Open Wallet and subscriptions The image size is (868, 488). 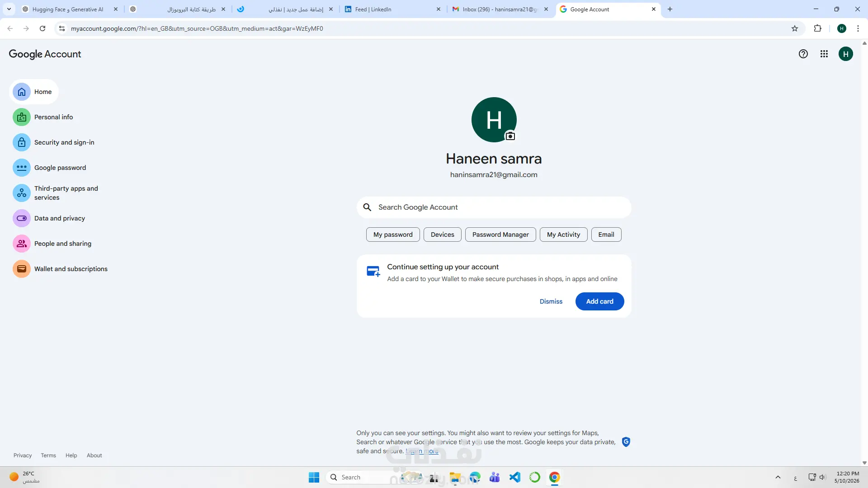60,269
